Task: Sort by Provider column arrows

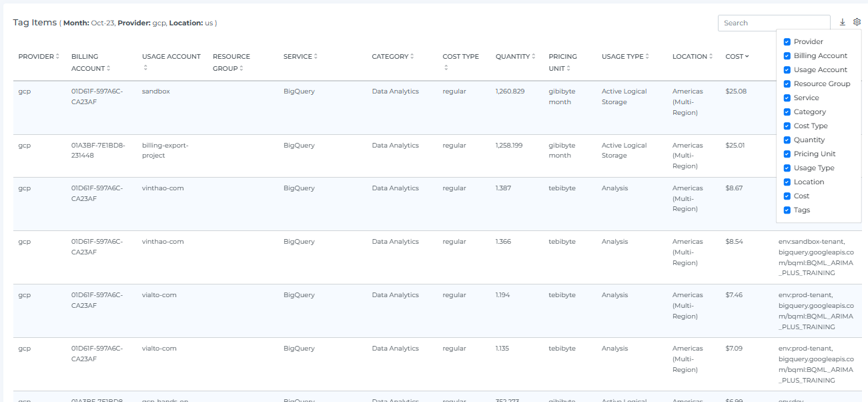Action: pyautogui.click(x=58, y=57)
